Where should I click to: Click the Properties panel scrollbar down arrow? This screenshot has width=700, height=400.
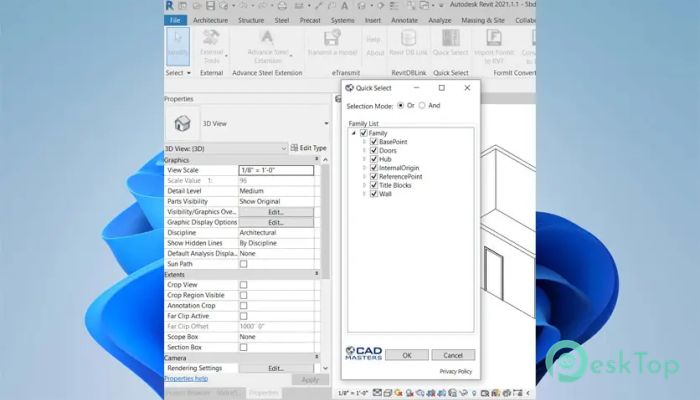coord(325,368)
